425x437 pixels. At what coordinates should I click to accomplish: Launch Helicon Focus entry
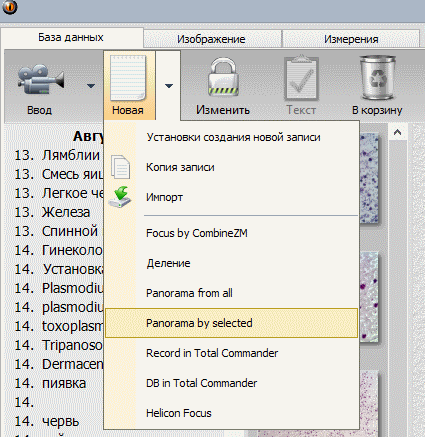pos(231,413)
